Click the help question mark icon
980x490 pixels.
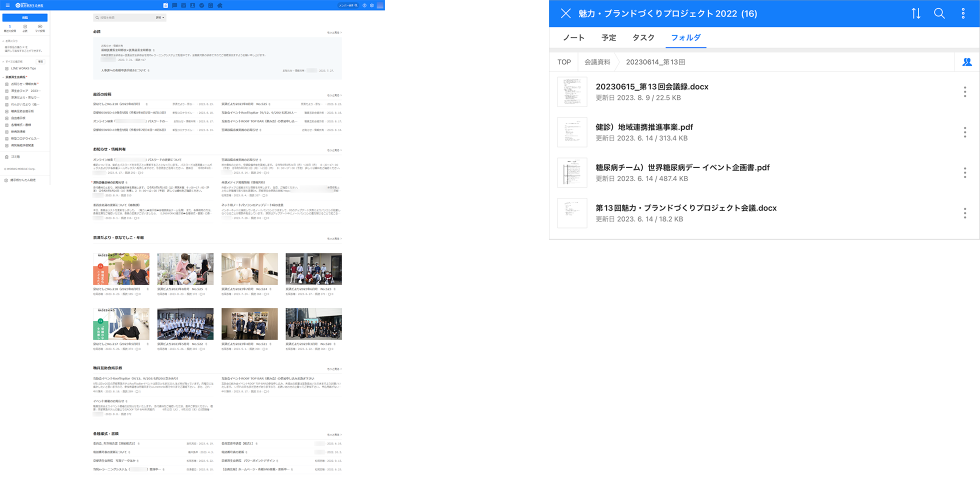364,5
